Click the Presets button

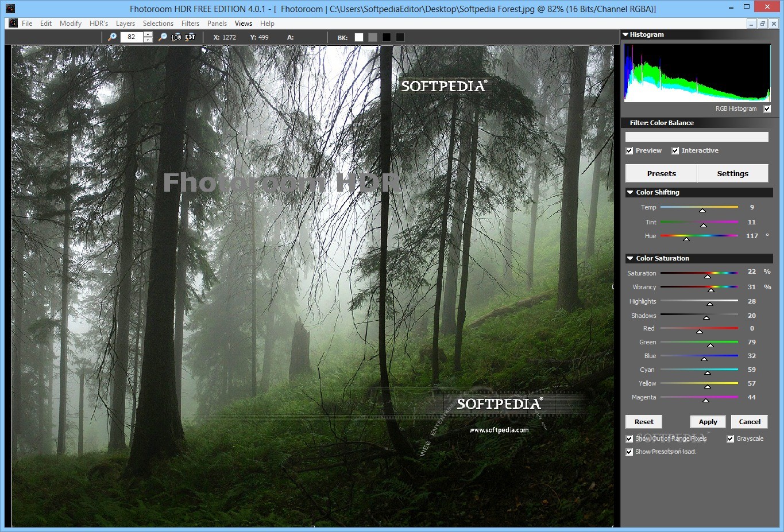[661, 173]
